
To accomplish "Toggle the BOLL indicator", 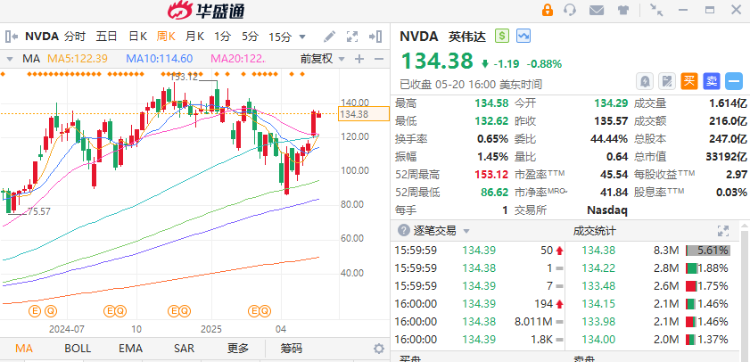I will (x=77, y=348).
